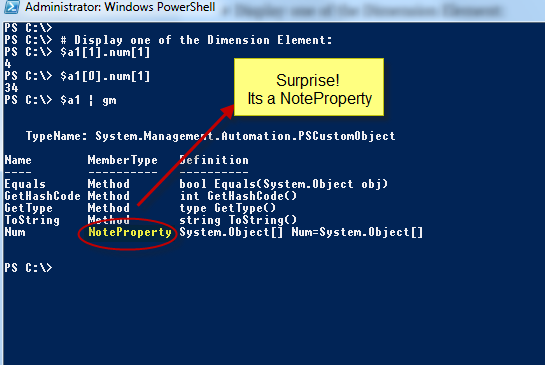Click the Definition column header

coord(214,160)
